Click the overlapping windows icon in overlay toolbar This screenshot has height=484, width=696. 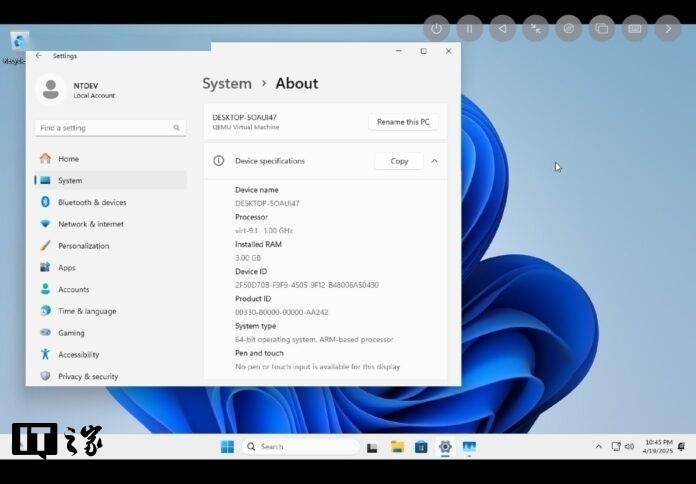click(x=601, y=29)
